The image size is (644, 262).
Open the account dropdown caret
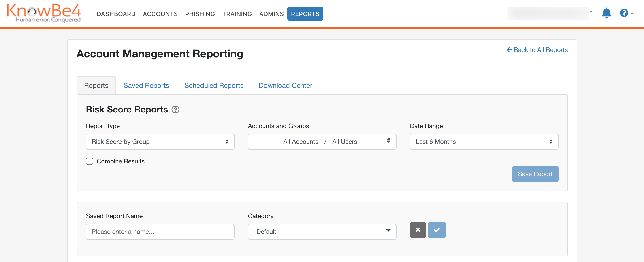[591, 11]
